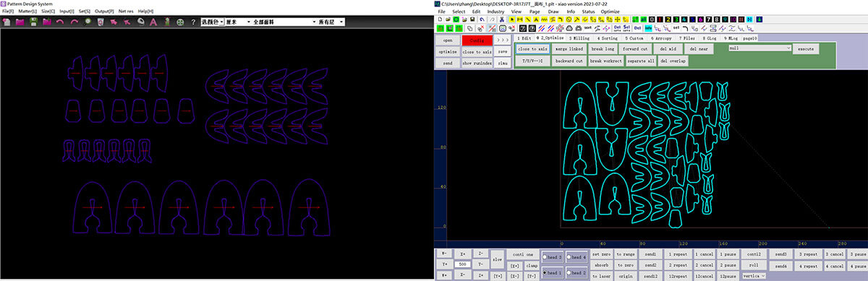Click undo icon in xiao toolbar
The width and height of the screenshot is (868, 281).
click(482, 20)
